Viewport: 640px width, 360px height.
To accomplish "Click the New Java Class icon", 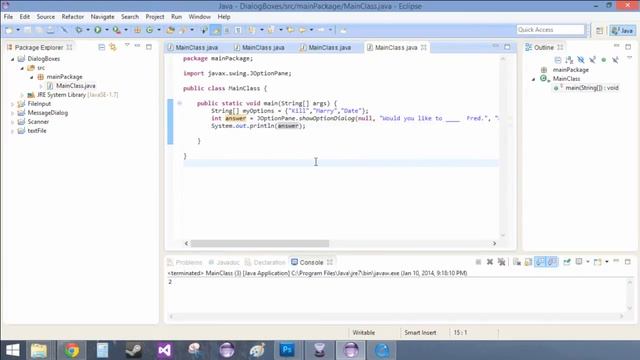I will click(149, 30).
